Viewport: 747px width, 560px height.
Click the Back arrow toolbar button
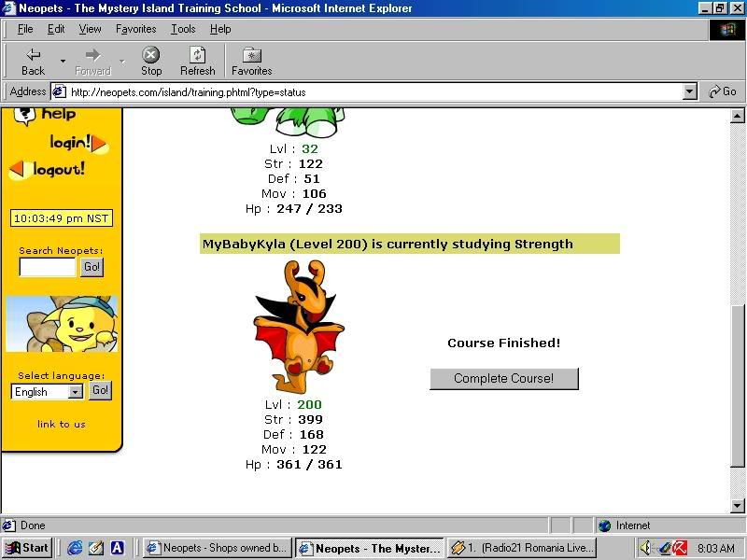(34, 62)
